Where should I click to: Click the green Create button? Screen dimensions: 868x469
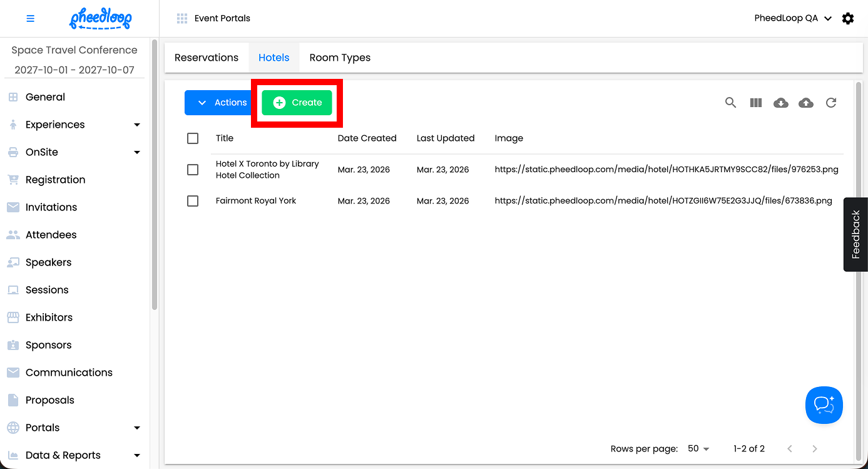pyautogui.click(x=297, y=103)
